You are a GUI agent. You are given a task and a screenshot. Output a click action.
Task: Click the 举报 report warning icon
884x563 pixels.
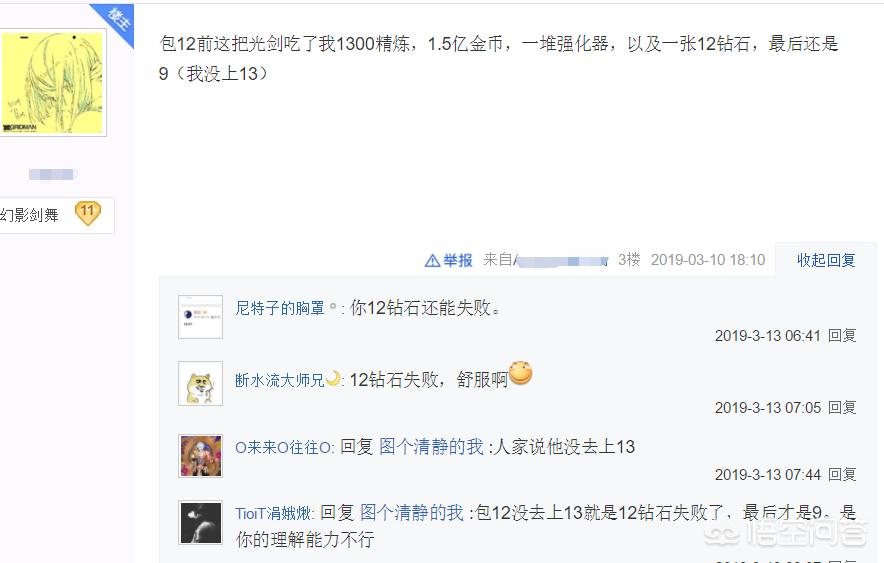[x=432, y=260]
